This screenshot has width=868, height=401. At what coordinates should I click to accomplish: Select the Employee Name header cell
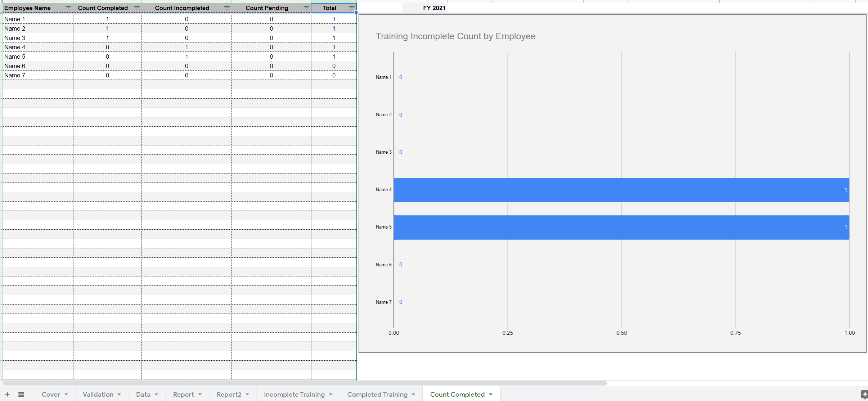coord(38,8)
